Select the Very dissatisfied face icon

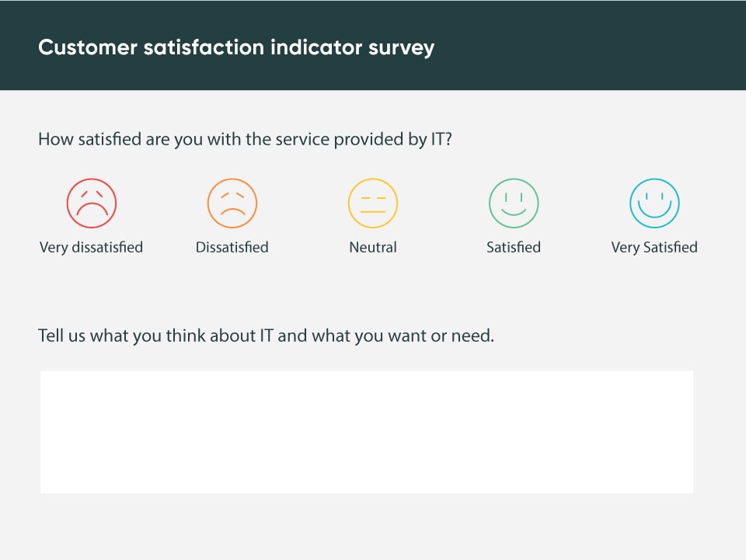point(92,203)
